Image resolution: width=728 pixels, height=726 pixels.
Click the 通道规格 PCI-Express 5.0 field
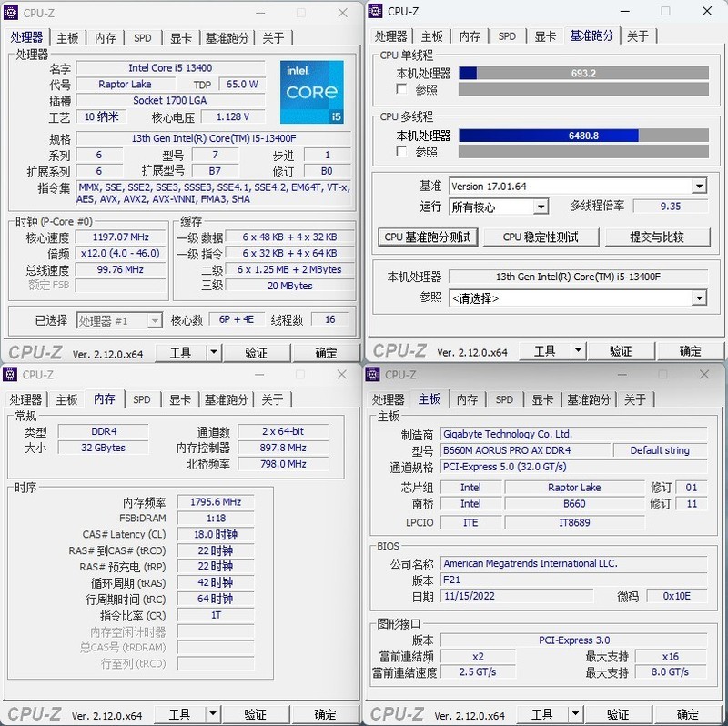(x=573, y=467)
